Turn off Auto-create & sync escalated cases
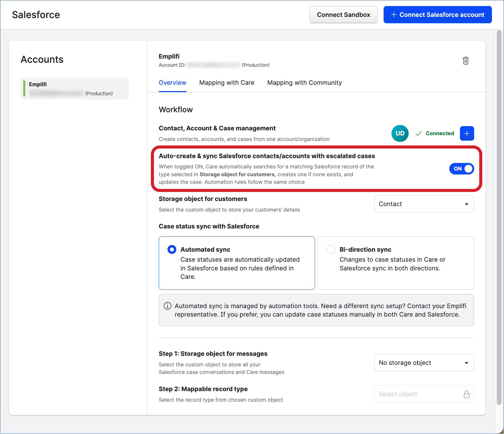Image resolution: width=504 pixels, height=434 pixels. click(x=461, y=169)
